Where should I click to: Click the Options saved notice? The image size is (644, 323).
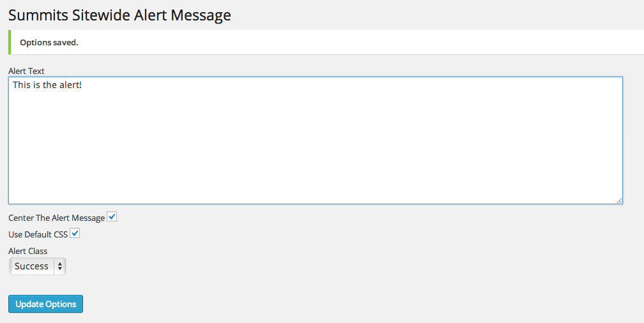(326, 42)
